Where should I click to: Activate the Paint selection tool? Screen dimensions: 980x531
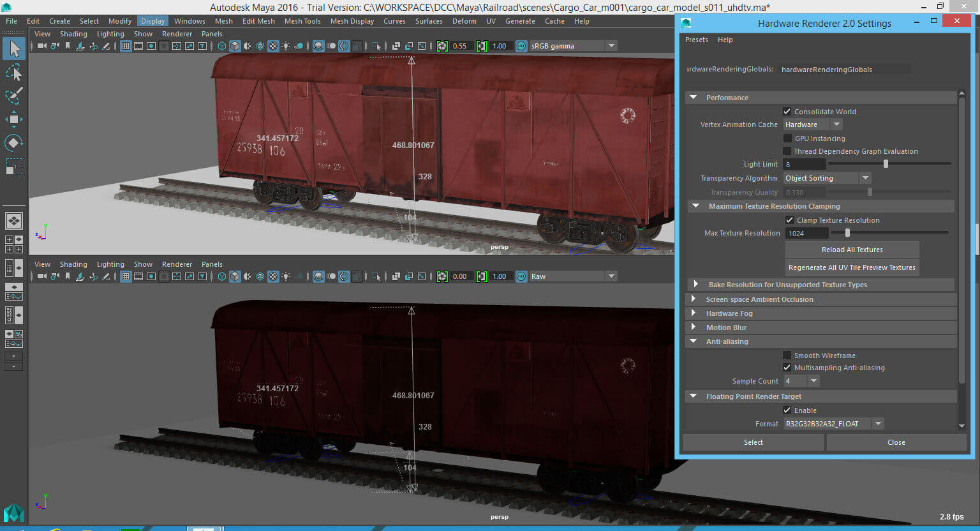click(13, 96)
